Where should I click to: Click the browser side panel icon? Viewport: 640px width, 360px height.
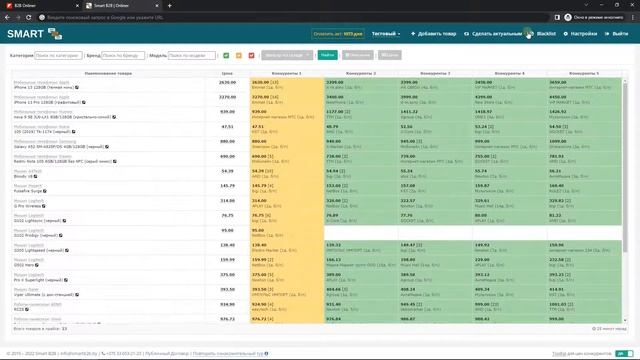point(557,18)
